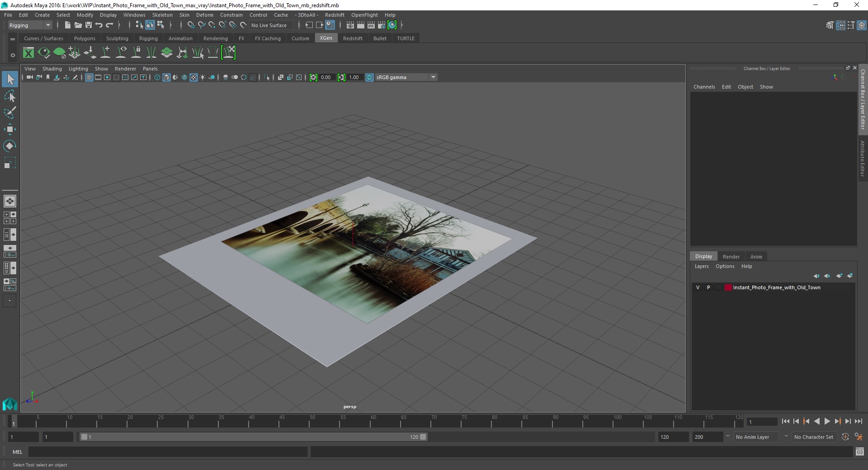Viewport: 868px width, 470px height.
Task: Open a scene with folder icon
Action: 78,25
